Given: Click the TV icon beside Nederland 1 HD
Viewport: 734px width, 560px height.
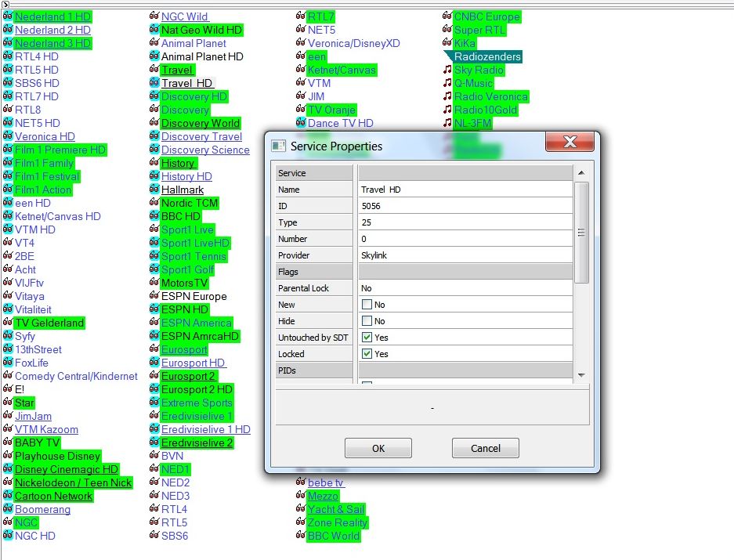Looking at the screenshot, I should click(8, 16).
